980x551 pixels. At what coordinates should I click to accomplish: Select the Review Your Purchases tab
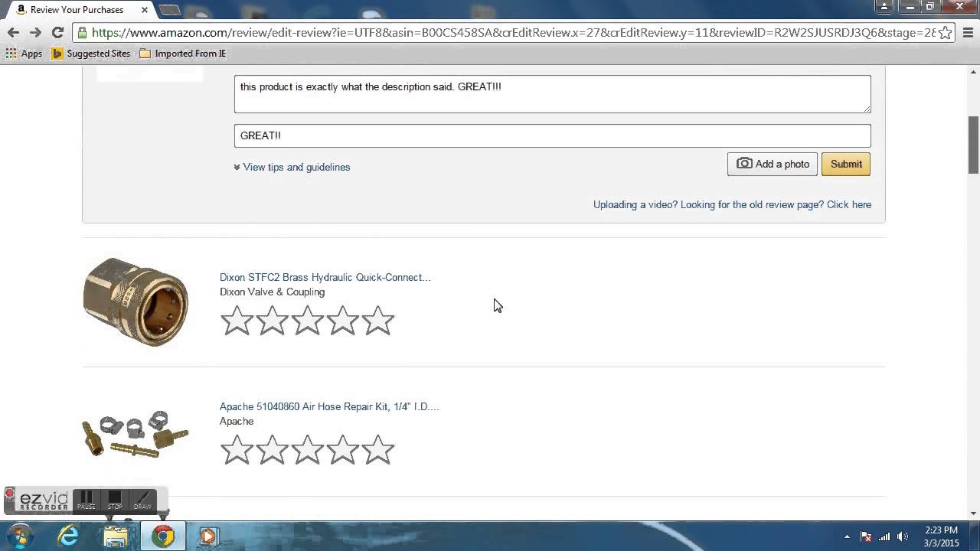(x=79, y=10)
